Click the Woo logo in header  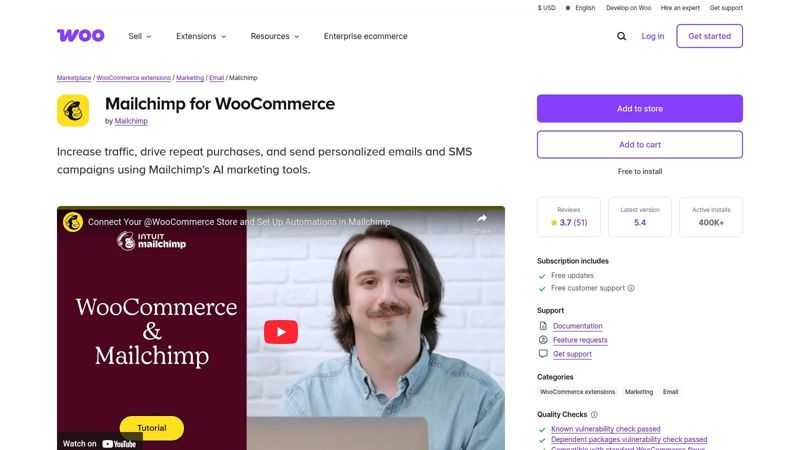[81, 35]
